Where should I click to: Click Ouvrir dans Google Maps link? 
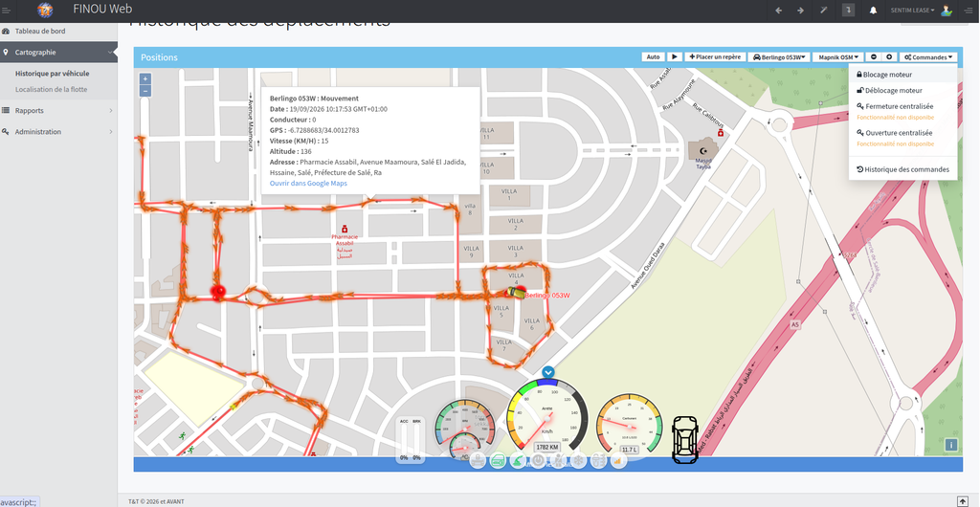pos(308,184)
